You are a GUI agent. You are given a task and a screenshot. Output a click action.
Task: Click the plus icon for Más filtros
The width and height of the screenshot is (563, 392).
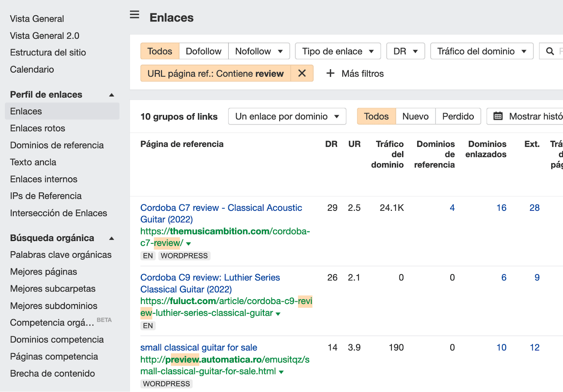330,73
